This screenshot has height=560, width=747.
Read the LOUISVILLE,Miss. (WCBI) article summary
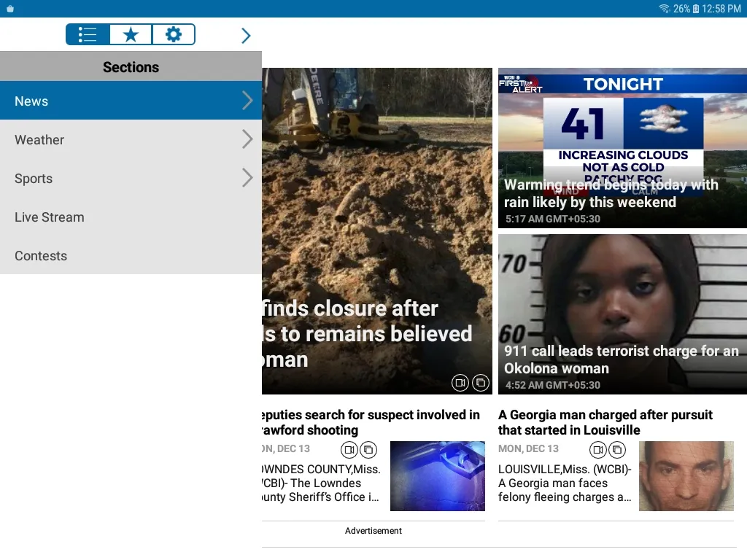coord(565,483)
